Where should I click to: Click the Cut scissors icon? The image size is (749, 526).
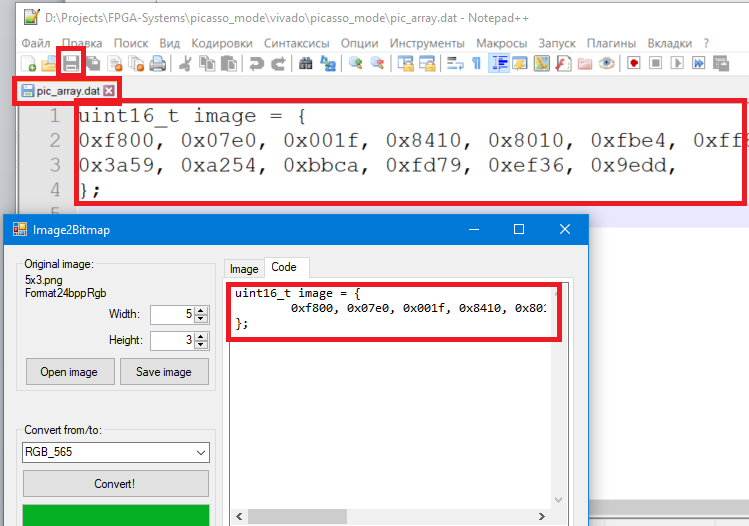point(185,63)
